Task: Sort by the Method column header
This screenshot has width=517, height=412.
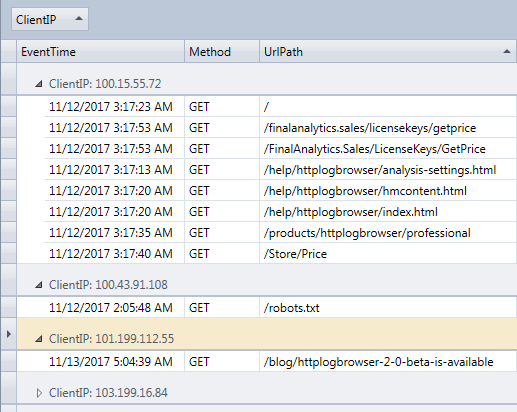Action: tap(222, 51)
